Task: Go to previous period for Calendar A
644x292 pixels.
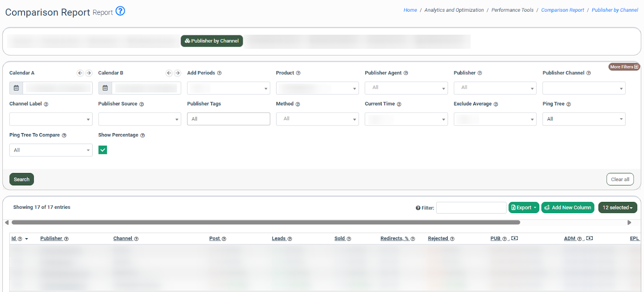Action: 80,73
